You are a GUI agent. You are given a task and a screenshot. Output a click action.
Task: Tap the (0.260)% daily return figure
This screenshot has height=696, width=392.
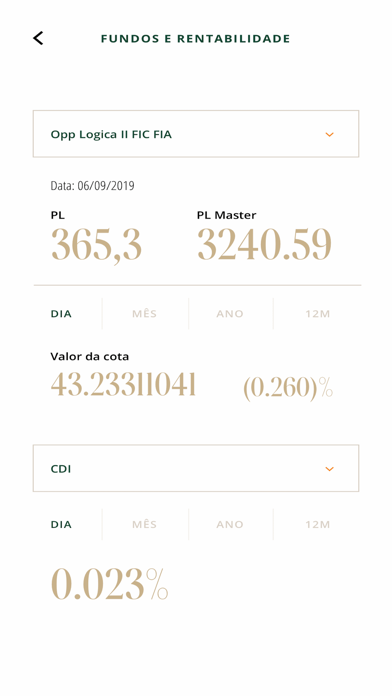point(288,388)
